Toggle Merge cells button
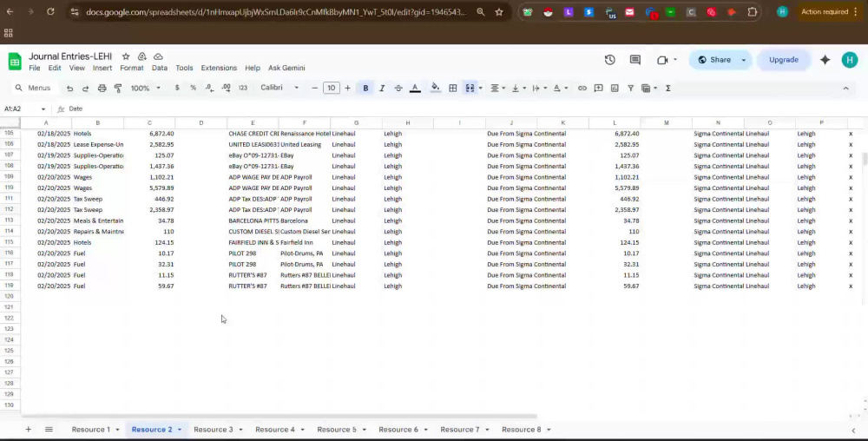Viewport: 868px width, 441px height. [x=470, y=88]
